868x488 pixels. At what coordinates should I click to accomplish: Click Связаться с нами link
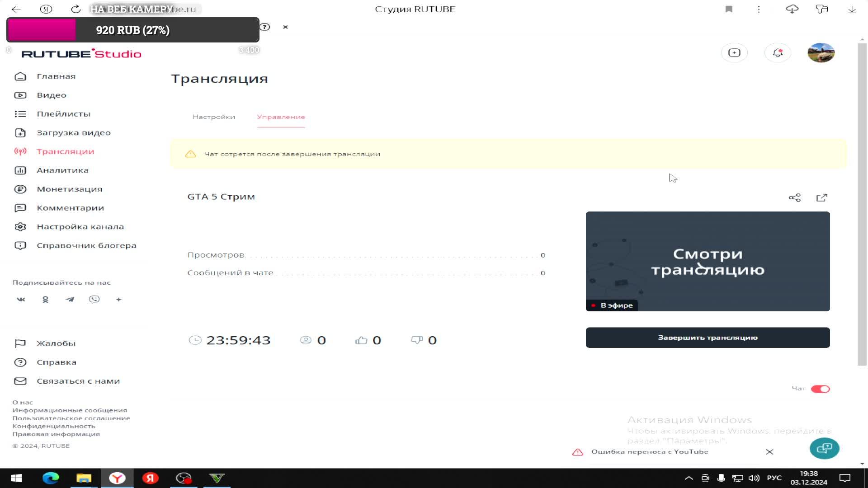point(67,381)
